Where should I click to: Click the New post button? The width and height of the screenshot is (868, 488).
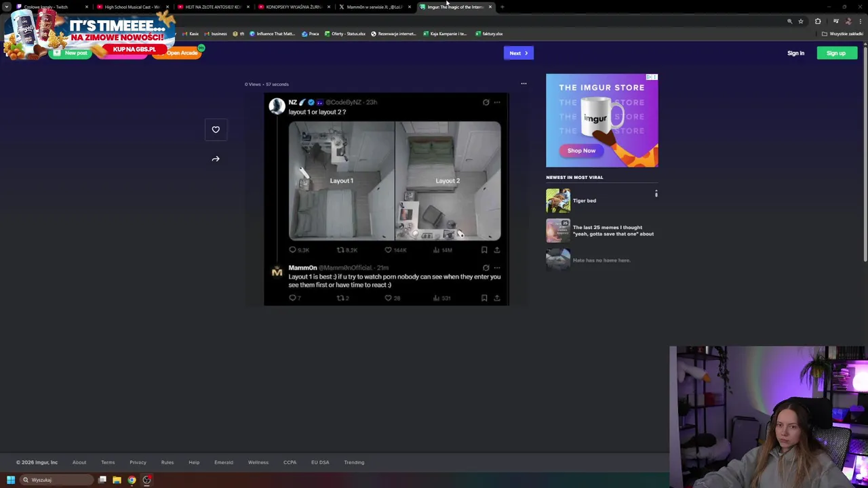(x=70, y=53)
